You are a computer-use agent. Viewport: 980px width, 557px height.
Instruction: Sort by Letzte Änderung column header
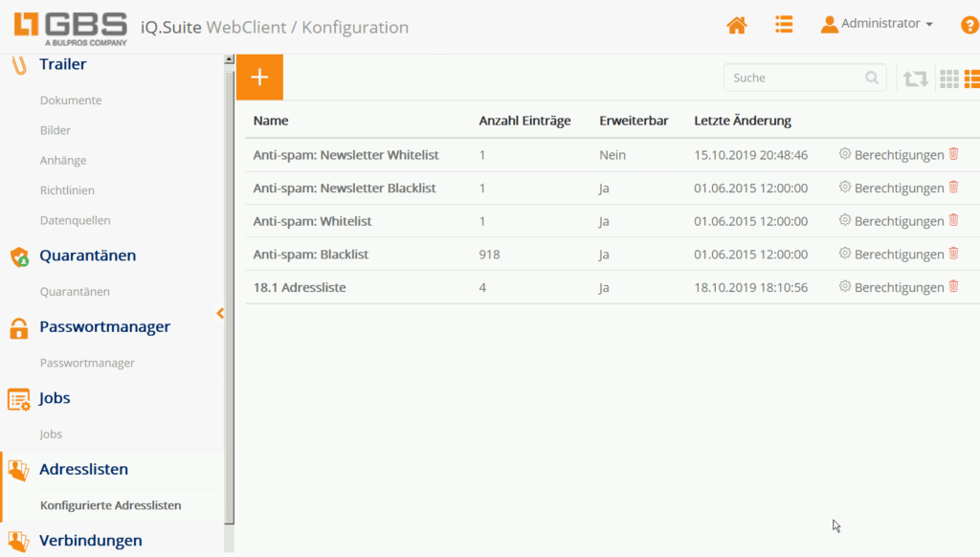(743, 121)
